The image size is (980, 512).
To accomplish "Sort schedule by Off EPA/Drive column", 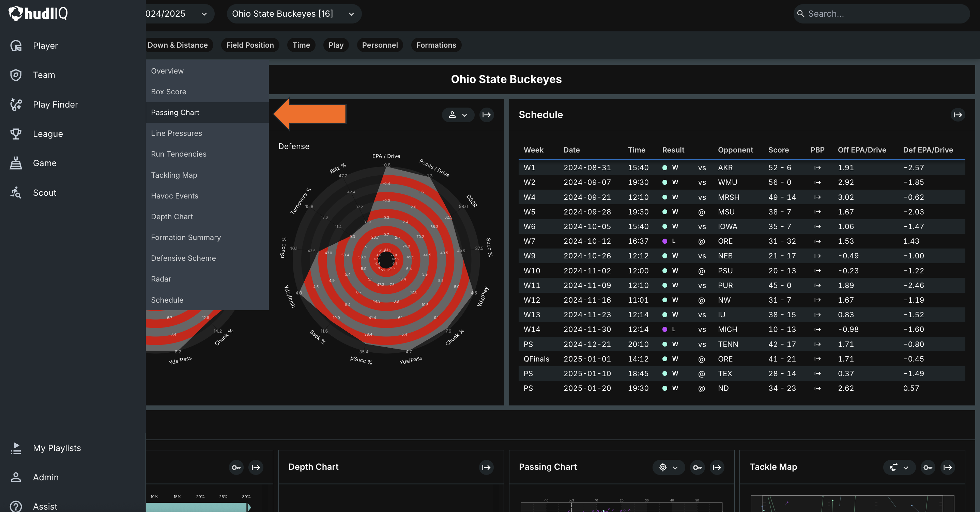I will point(862,150).
